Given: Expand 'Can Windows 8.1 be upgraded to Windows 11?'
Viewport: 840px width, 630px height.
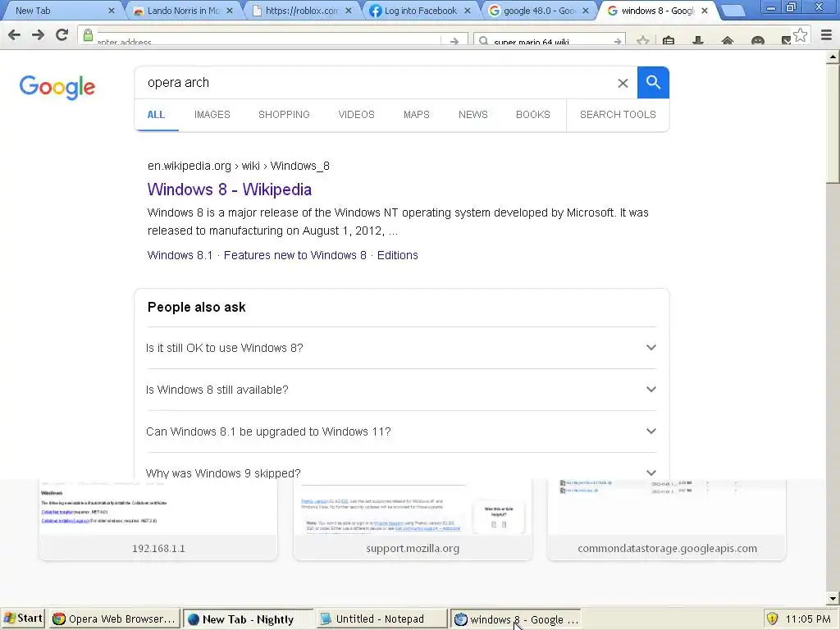Looking at the screenshot, I should (401, 431).
